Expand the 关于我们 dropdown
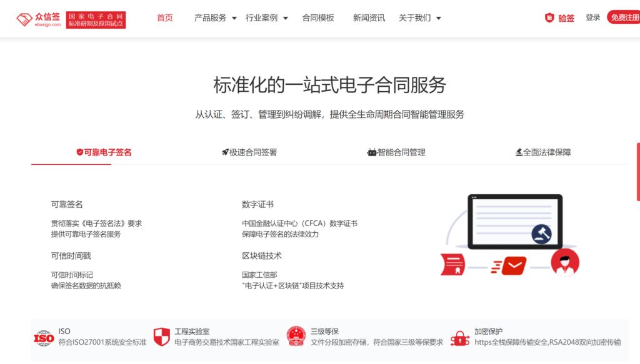 coord(416,18)
